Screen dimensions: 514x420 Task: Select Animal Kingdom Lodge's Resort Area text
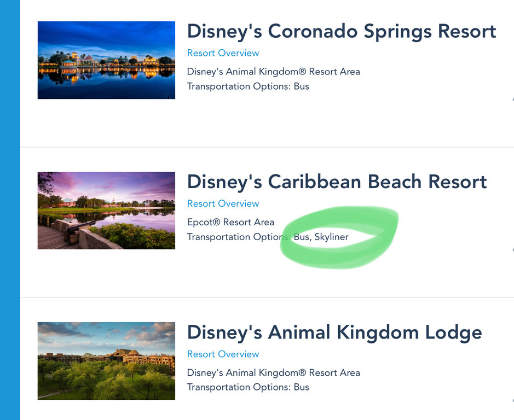(273, 372)
